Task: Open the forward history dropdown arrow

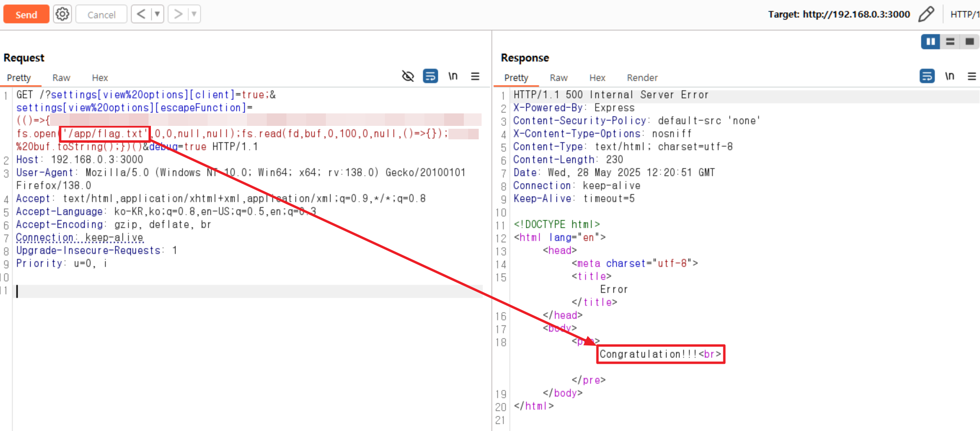Action: tap(194, 14)
